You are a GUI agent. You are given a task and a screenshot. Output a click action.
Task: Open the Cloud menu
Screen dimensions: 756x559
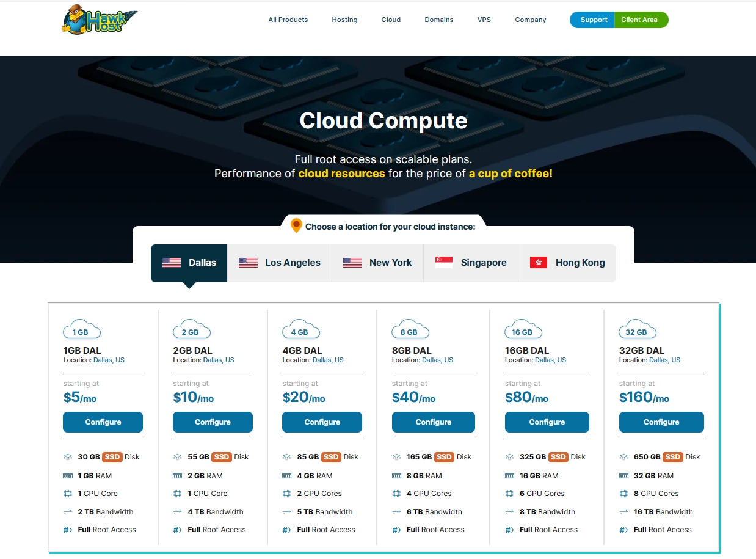391,20
